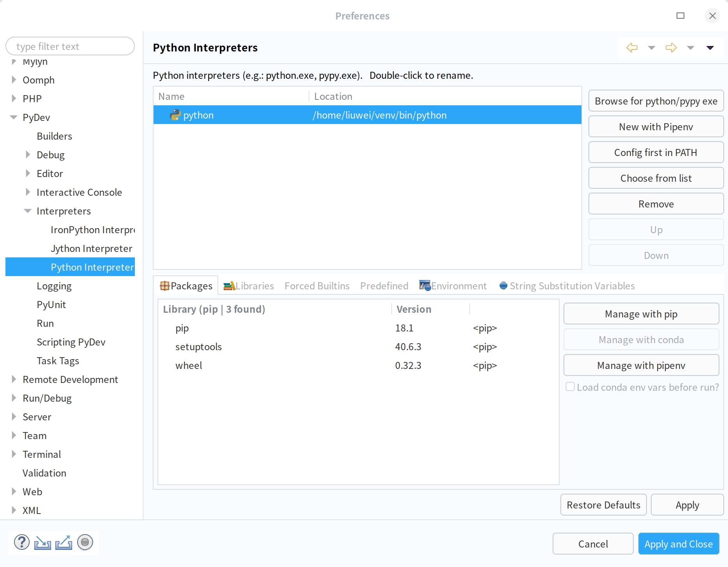This screenshot has height=567, width=728.
Task: Click New with Pipenv button
Action: [x=656, y=127]
